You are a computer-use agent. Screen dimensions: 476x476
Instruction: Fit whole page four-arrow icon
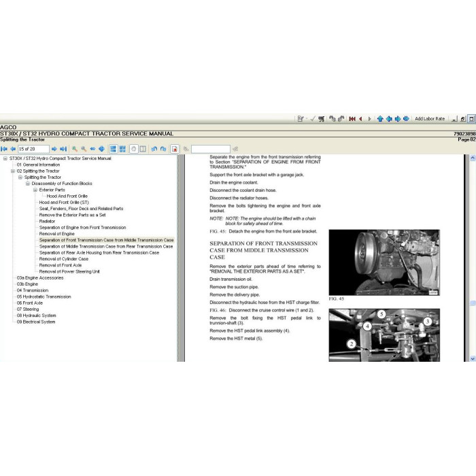[102, 149]
